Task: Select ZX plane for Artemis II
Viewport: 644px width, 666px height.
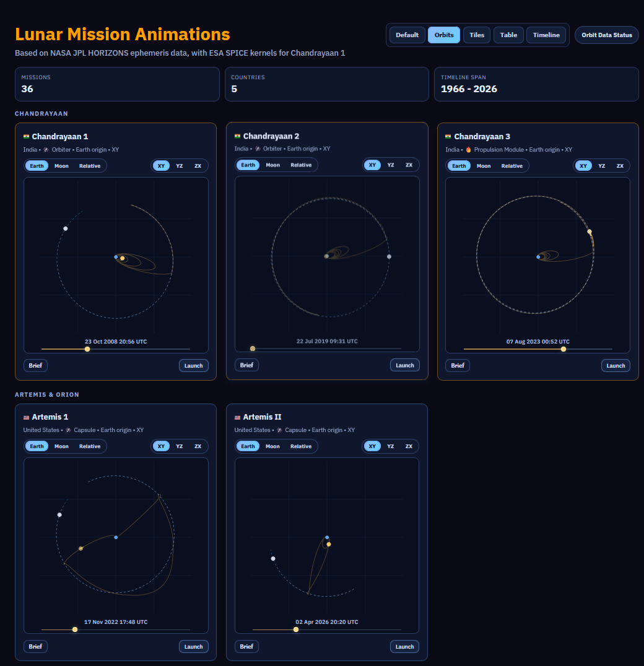Action: coord(409,446)
